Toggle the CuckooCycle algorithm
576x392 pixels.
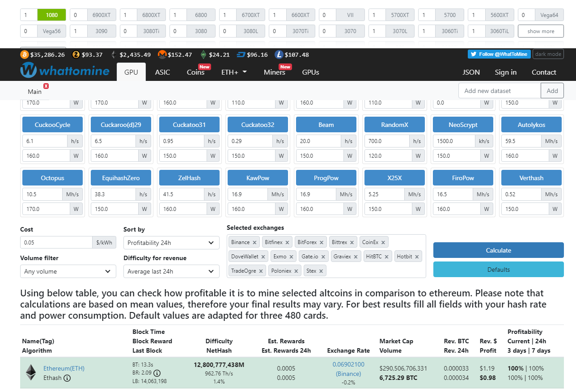tap(53, 125)
